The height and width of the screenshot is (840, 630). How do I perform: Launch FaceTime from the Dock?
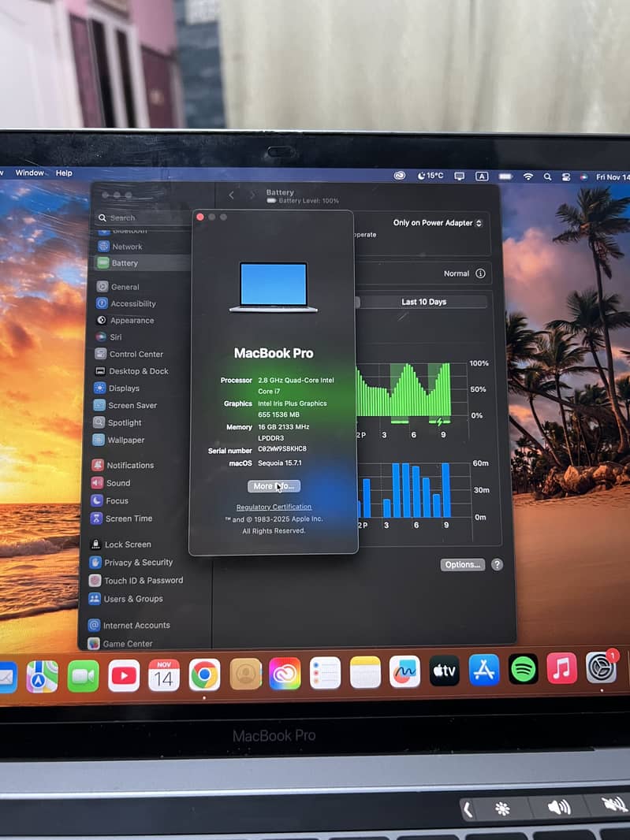coord(83,676)
